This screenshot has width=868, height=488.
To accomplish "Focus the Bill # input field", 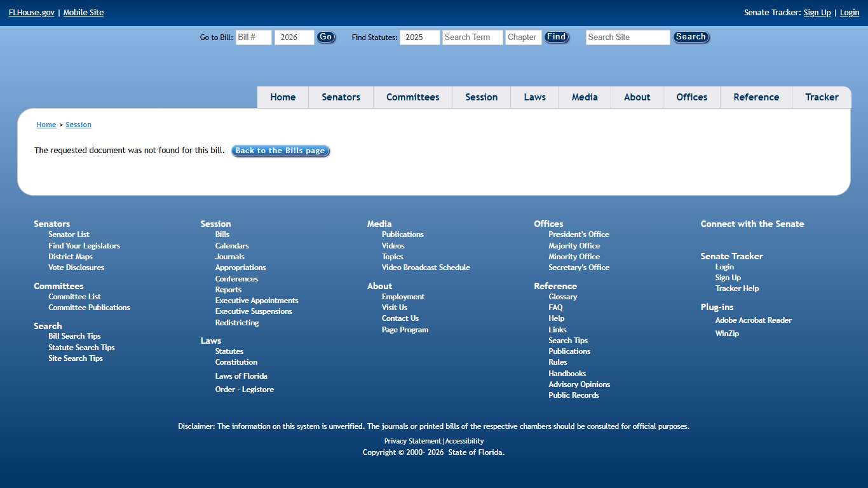I will point(254,37).
